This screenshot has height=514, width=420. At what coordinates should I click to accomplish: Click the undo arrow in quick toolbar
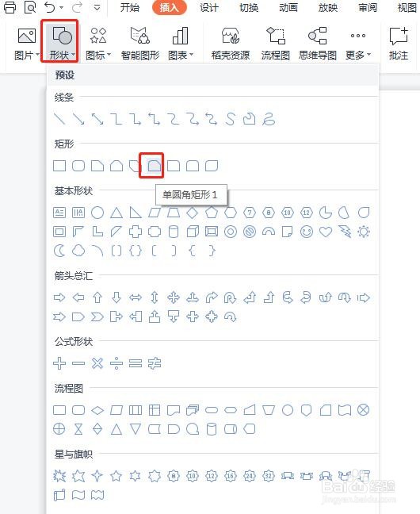click(x=50, y=7)
